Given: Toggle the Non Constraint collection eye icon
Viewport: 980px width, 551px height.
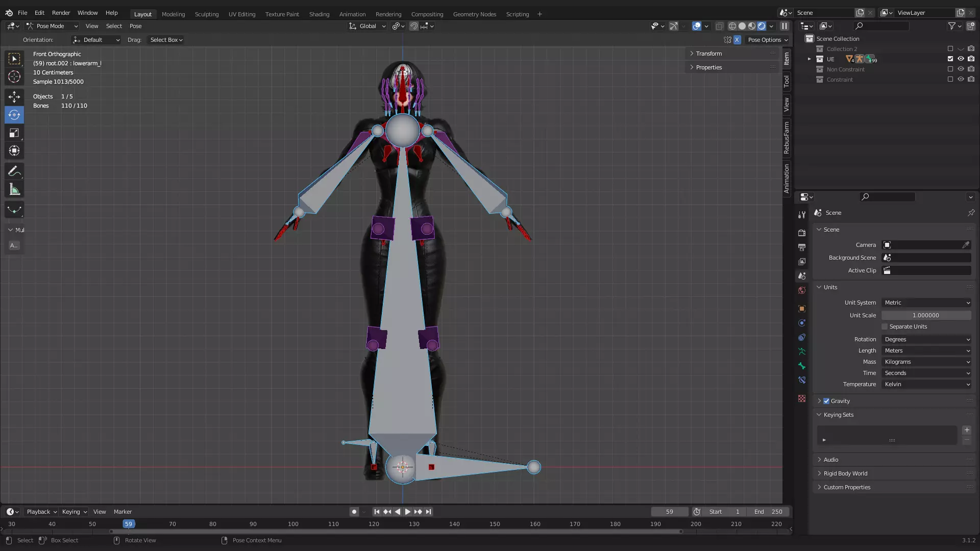Looking at the screenshot, I should pos(961,69).
